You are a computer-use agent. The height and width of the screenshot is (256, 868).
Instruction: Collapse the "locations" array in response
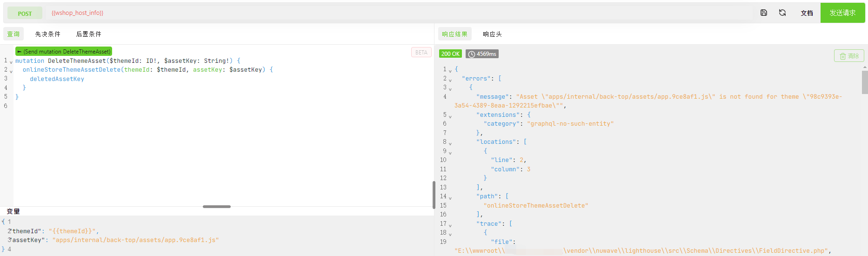[450, 143]
